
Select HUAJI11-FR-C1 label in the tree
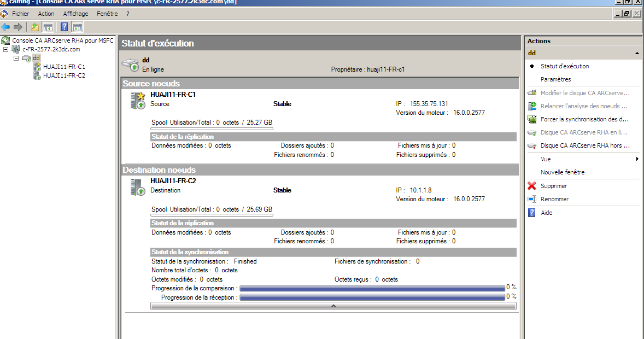click(x=64, y=67)
